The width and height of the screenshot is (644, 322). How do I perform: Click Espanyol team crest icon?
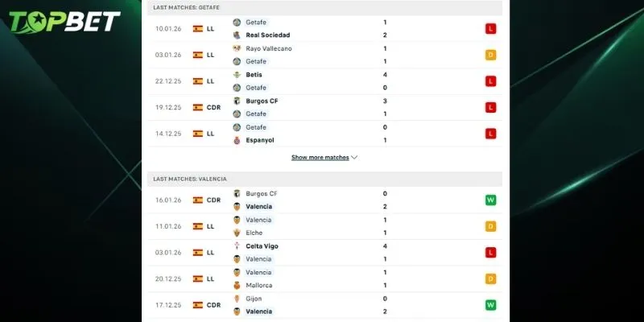tap(237, 140)
